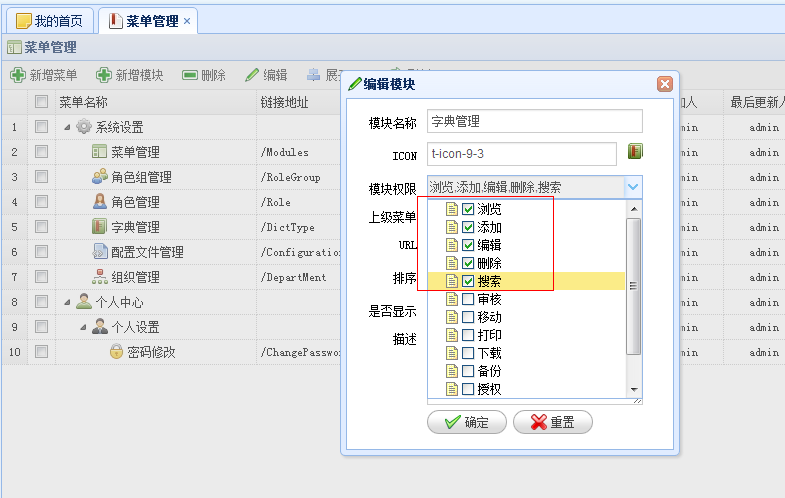785x498 pixels.
Task: Click the /DepartMent cell text
Action: coord(293,277)
